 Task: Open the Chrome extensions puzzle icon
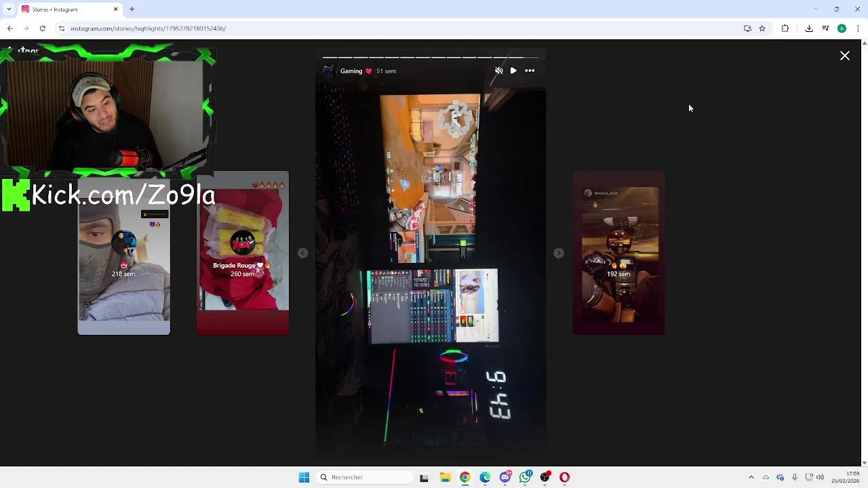click(785, 28)
